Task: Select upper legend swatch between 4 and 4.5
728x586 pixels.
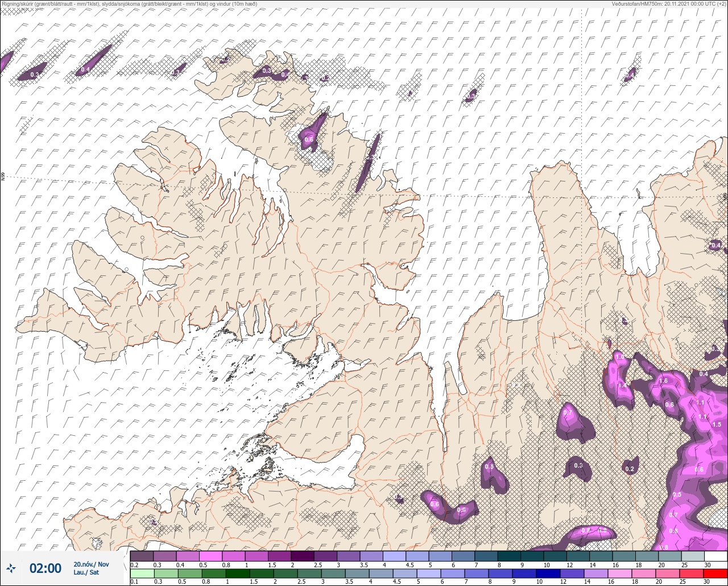Action: click(394, 556)
